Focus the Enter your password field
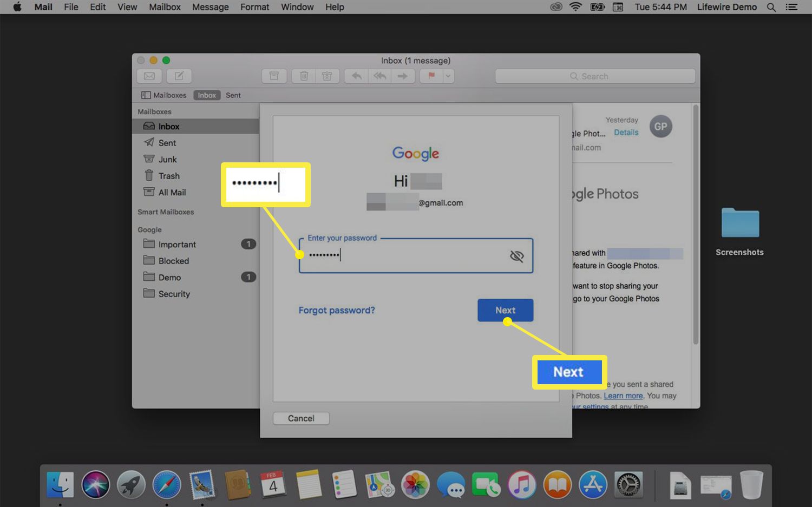812x507 pixels. pyautogui.click(x=416, y=255)
